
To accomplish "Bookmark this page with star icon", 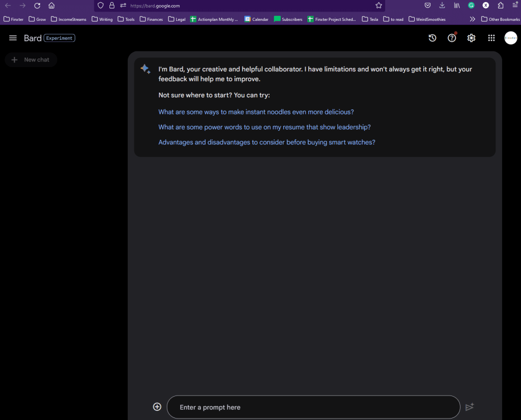I will [379, 5].
